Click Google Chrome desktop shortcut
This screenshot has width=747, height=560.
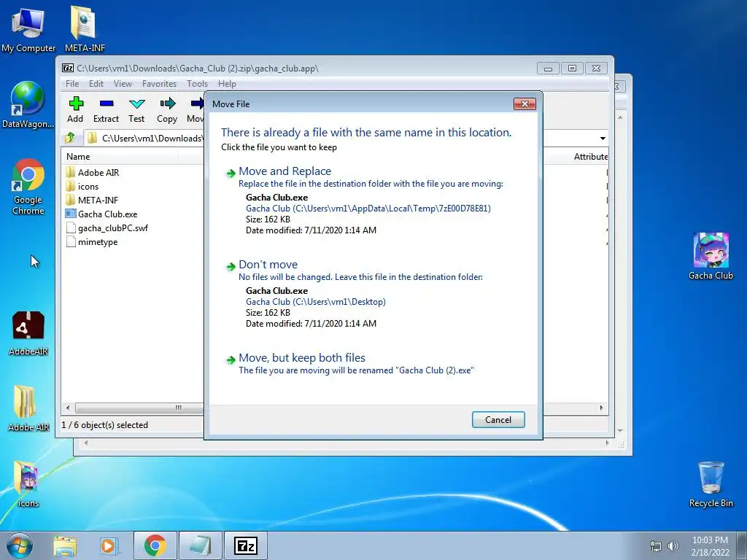(x=28, y=187)
